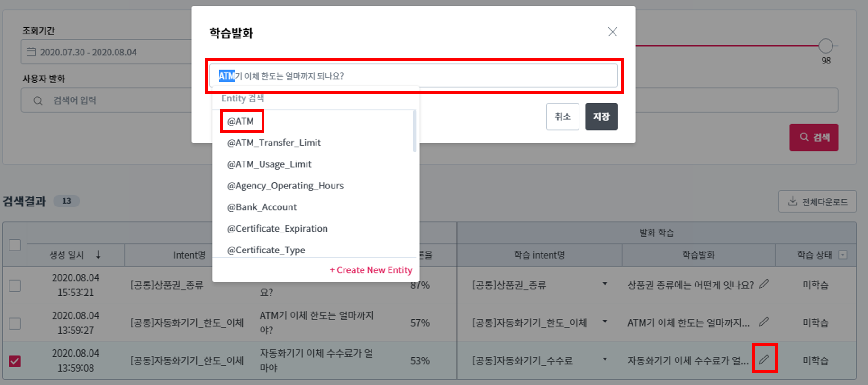Open 학습 intent dropdown for 자동화기기_수수료 row
This screenshot has width=868, height=385.
tap(605, 359)
